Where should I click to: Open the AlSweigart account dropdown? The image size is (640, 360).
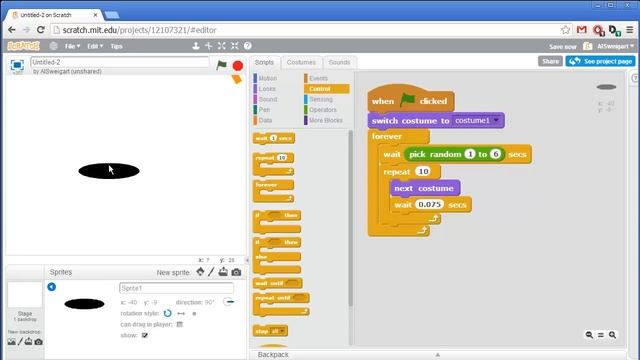pyautogui.click(x=615, y=46)
